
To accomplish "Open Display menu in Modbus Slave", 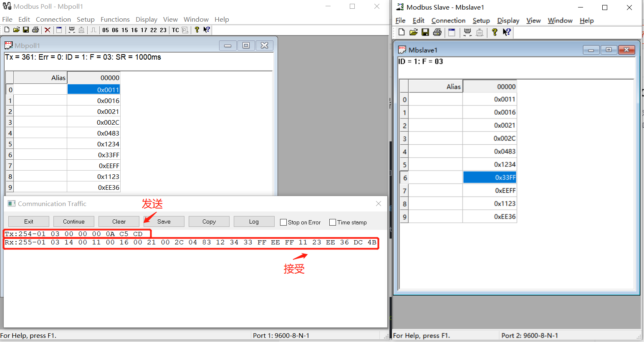I will (508, 20).
